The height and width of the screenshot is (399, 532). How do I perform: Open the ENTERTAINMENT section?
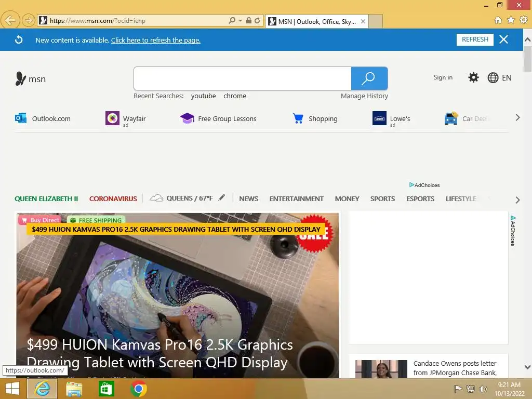pos(296,199)
